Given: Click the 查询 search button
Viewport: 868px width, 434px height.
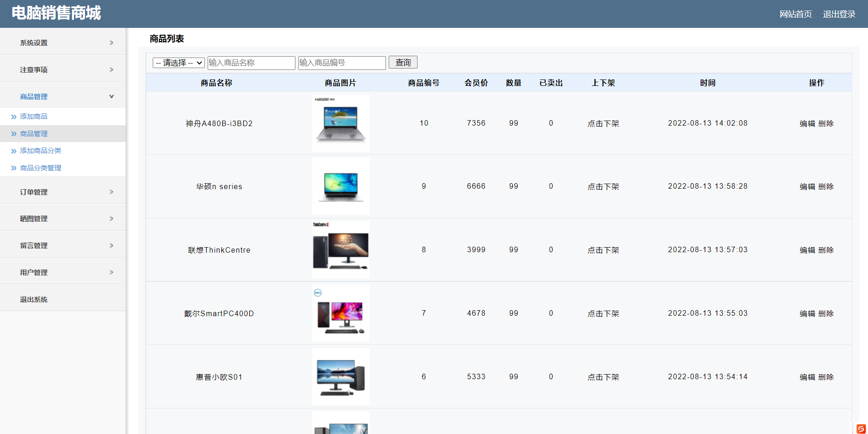Looking at the screenshot, I should 403,62.
